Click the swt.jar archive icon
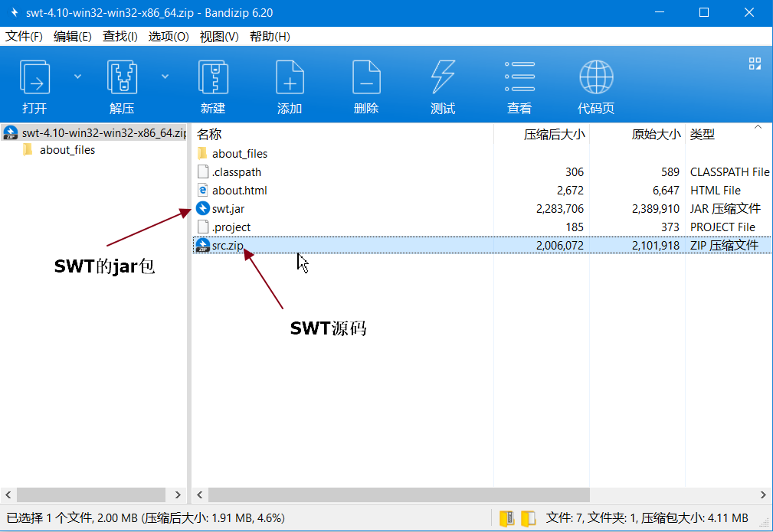The image size is (773, 532). coord(202,208)
